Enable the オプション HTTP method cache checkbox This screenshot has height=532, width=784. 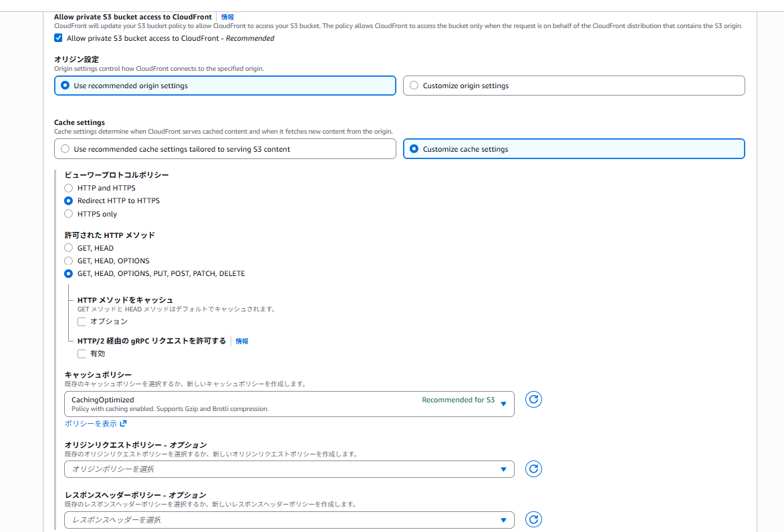point(82,321)
